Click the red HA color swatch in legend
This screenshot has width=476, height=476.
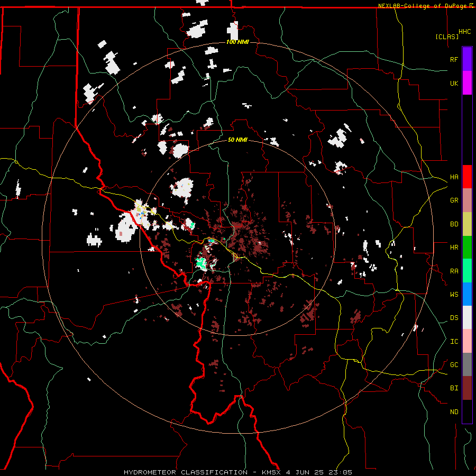(467, 177)
